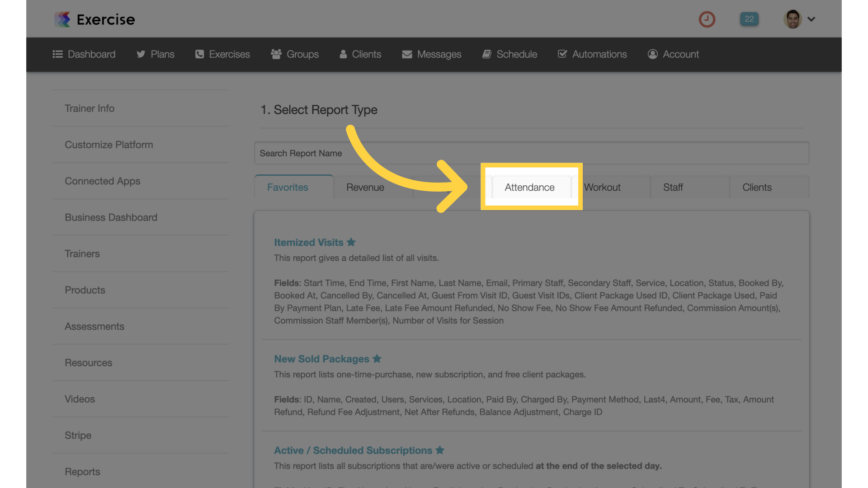
Task: Click the Search Report Name field
Action: click(532, 153)
